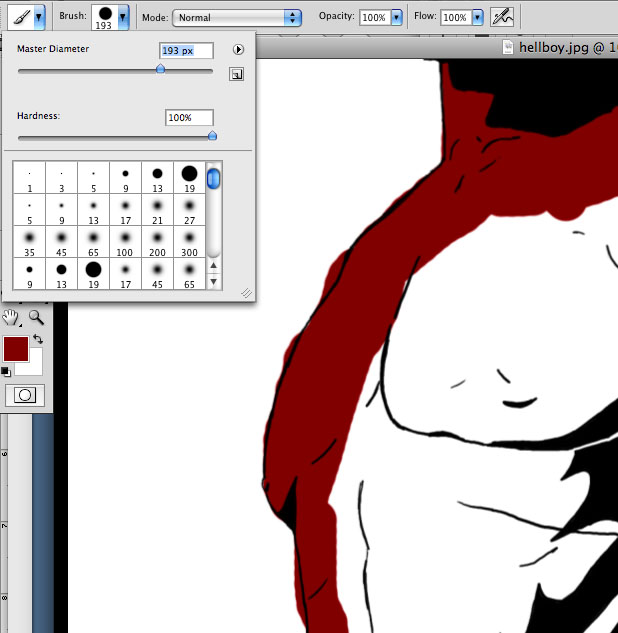This screenshot has width=618, height=633.
Task: Select the second-row soft round 9 brush
Action: pos(61,210)
